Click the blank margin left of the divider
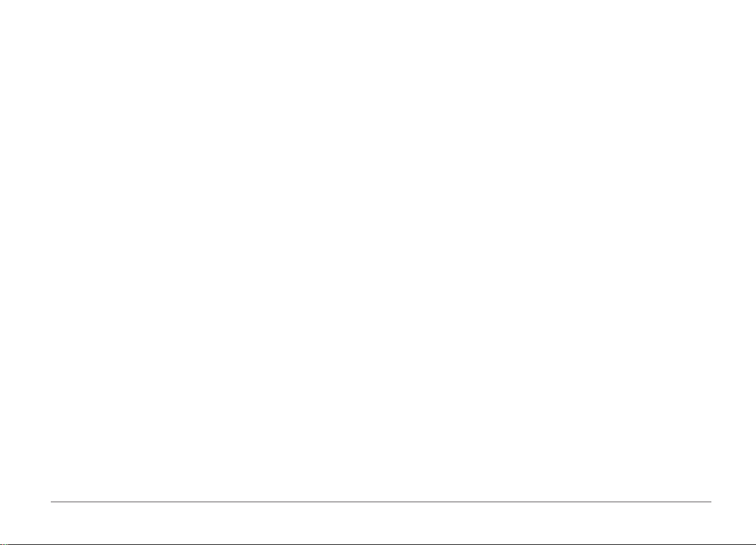756x545 pixels. click(x=25, y=502)
